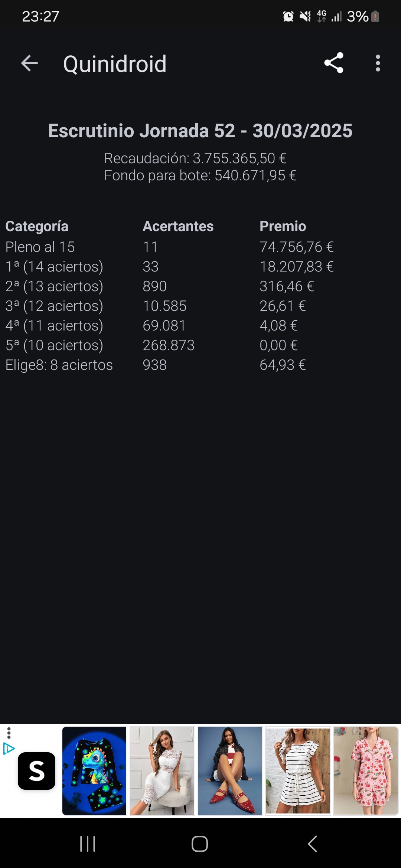Tap the AdChoices triangle icon
This screenshot has width=401, height=868.
coord(8,749)
